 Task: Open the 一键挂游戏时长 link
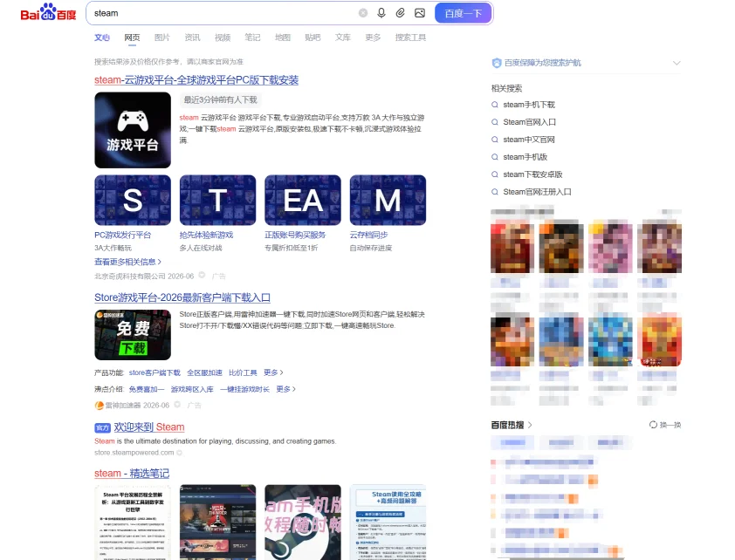tap(244, 389)
